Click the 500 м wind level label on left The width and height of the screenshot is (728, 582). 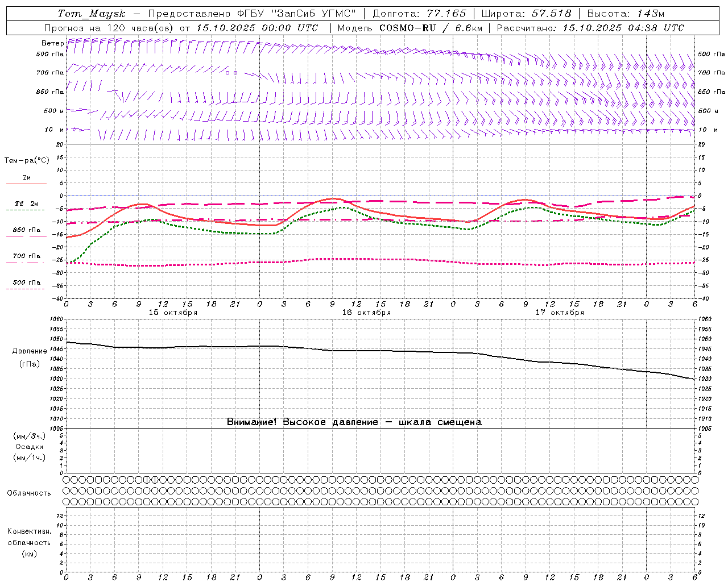[54, 111]
